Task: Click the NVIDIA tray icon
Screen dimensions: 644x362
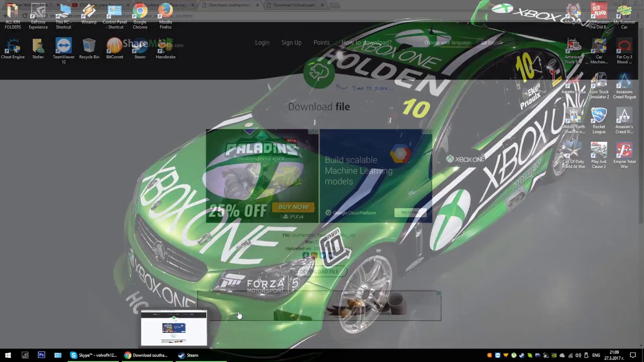Action: coord(554,355)
